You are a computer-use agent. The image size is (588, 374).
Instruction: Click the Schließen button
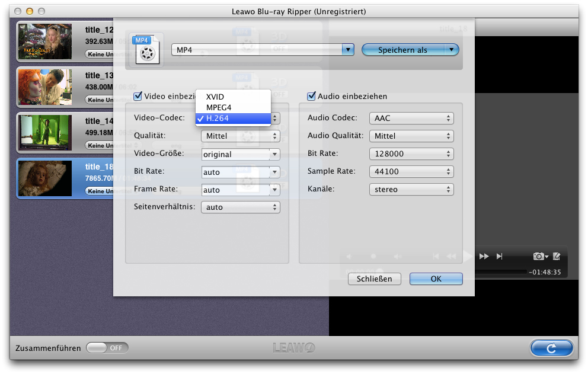(x=374, y=279)
